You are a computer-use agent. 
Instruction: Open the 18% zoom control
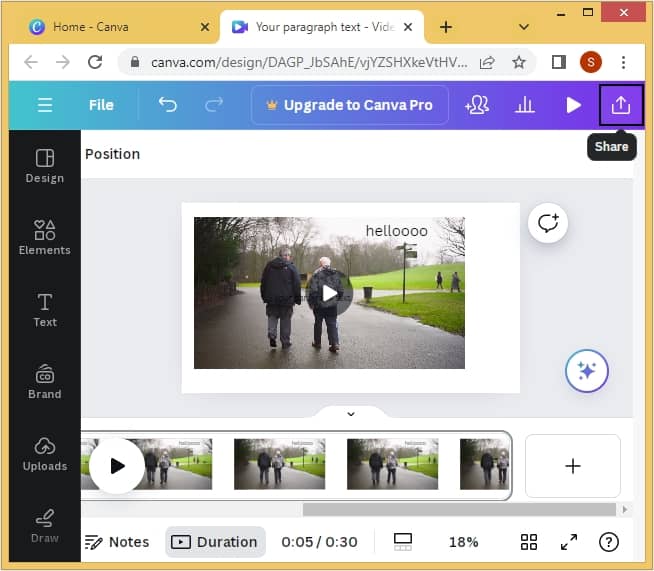[x=463, y=542]
